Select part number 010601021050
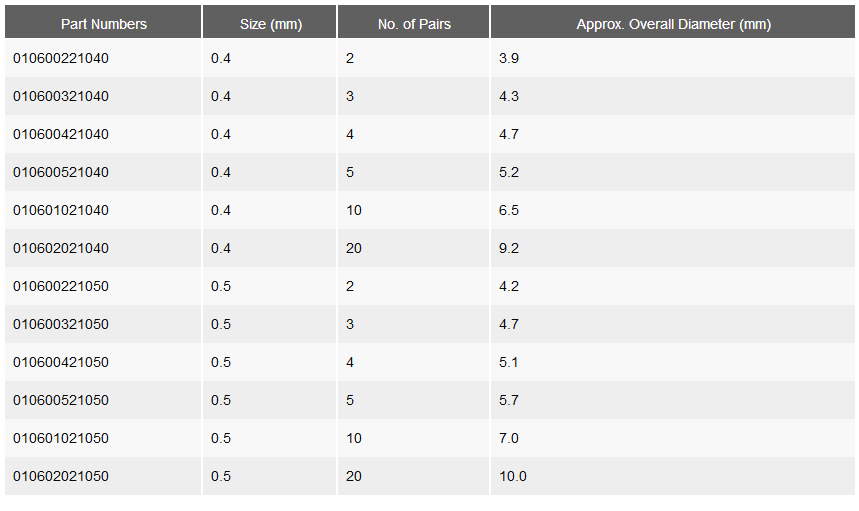Screen dimensions: 859x511 click(61, 438)
